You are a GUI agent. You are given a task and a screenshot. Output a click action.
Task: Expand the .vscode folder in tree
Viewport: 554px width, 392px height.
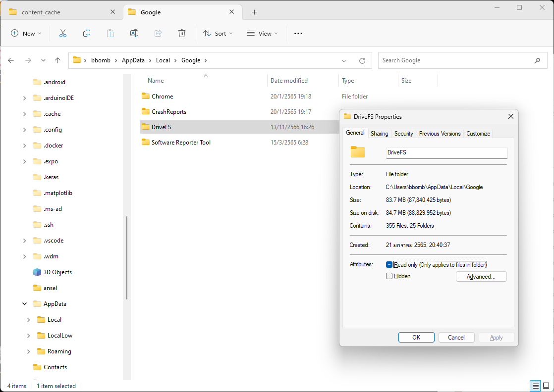click(x=25, y=241)
